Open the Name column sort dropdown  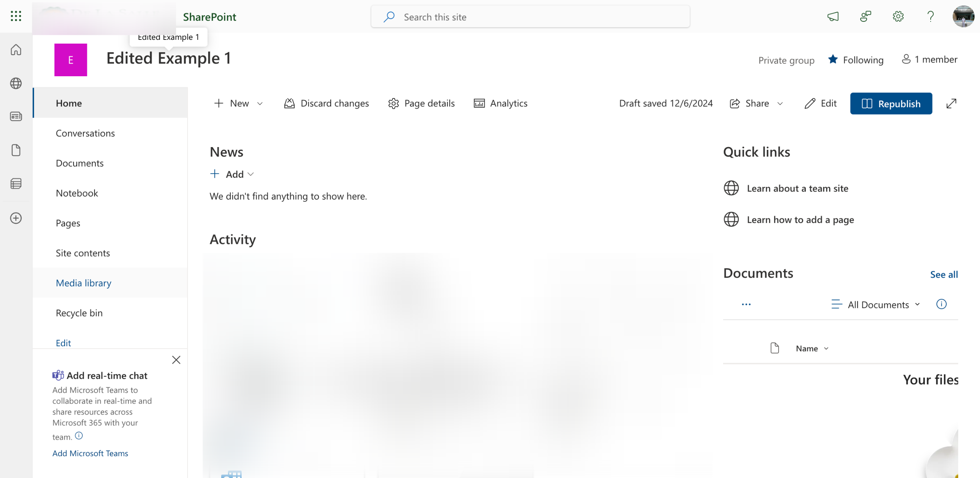pos(812,349)
